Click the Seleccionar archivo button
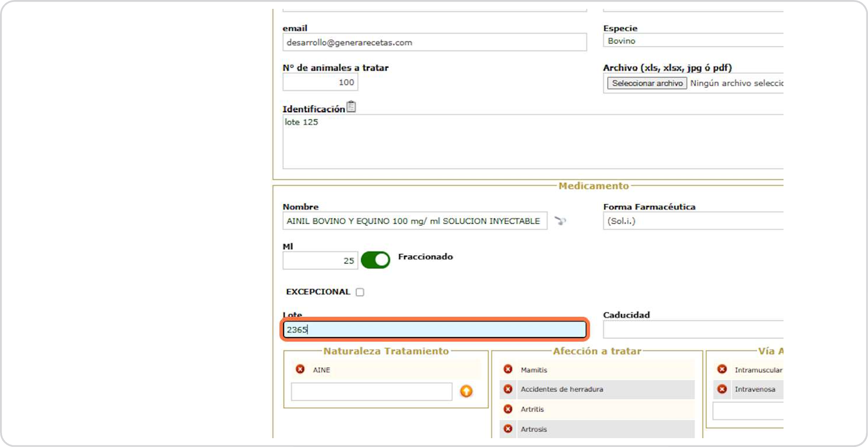Image resolution: width=868 pixels, height=447 pixels. [x=647, y=83]
